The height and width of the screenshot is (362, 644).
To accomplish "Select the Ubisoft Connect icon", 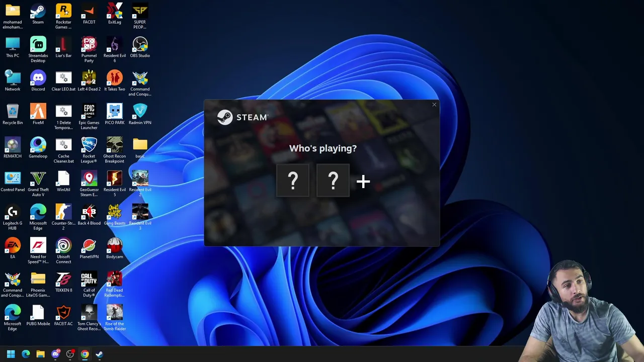I will pyautogui.click(x=63, y=251).
